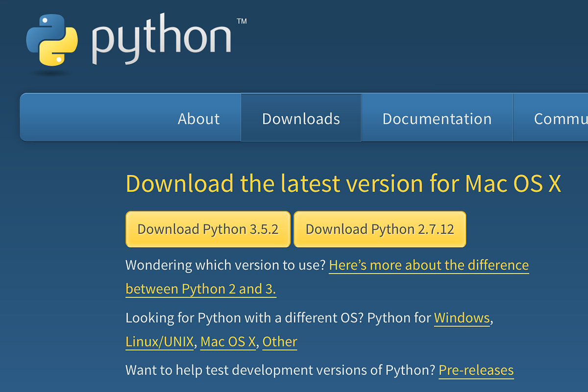Click the Download latest version heading
The width and height of the screenshot is (588, 392).
(343, 183)
